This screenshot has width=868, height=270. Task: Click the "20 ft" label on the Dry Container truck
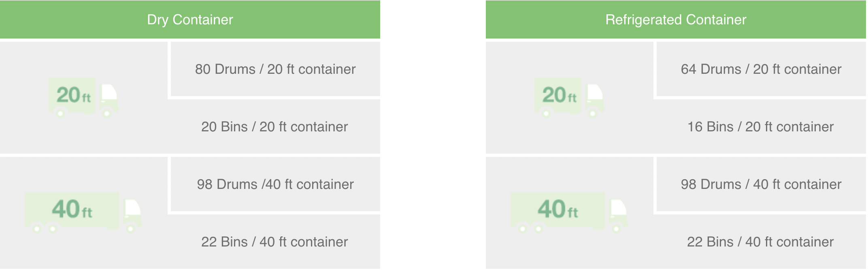point(73,95)
